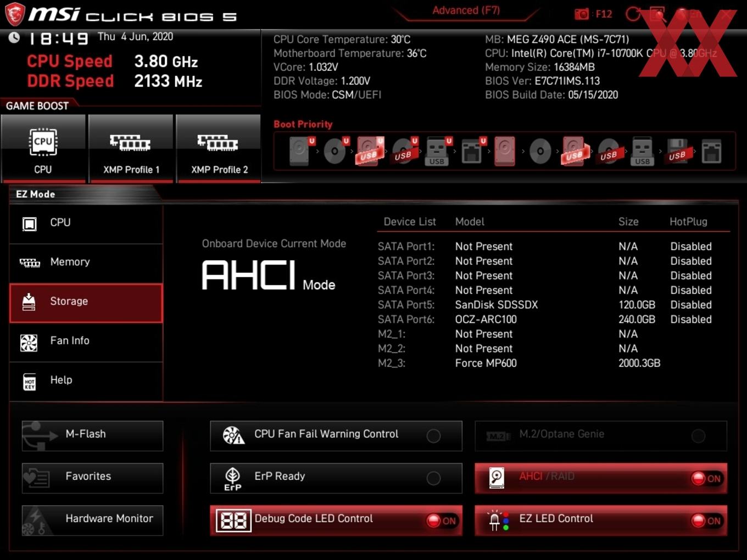The height and width of the screenshot is (560, 747).
Task: Click the HotPlug column header
Action: click(x=688, y=222)
